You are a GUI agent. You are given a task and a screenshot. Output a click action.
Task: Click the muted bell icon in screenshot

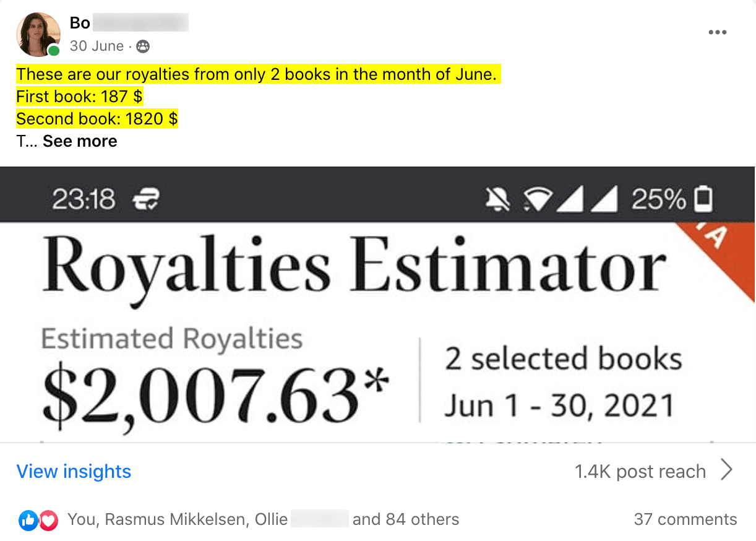pyautogui.click(x=498, y=199)
